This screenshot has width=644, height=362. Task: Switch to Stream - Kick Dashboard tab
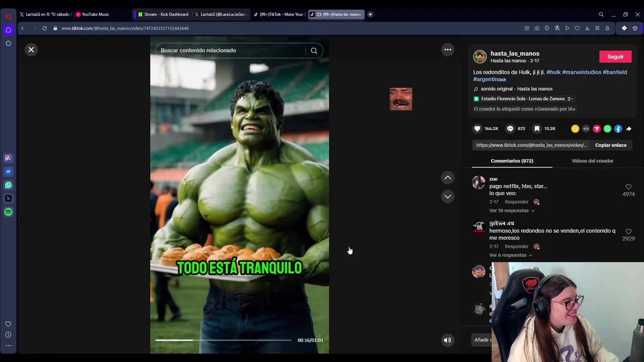[x=163, y=15]
